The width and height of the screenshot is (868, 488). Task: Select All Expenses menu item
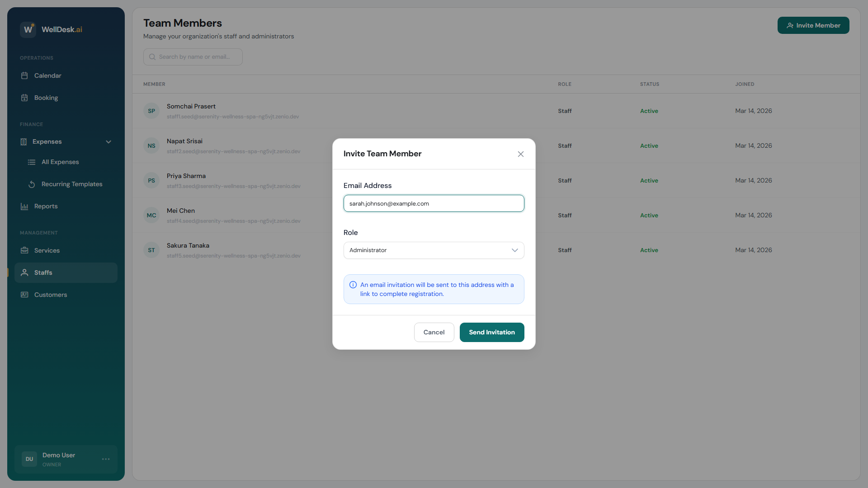point(60,162)
